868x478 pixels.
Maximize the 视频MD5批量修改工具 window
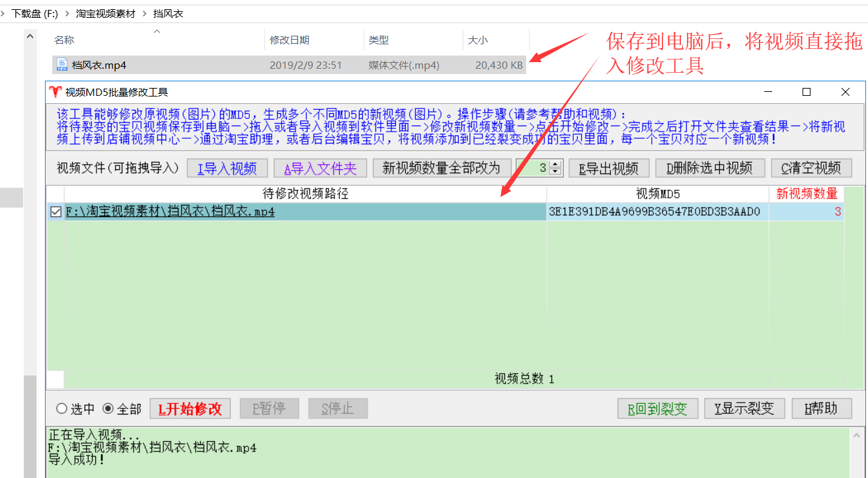tap(807, 93)
